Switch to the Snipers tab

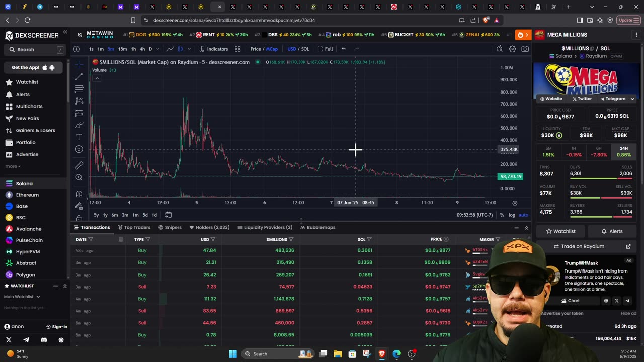[x=170, y=227]
